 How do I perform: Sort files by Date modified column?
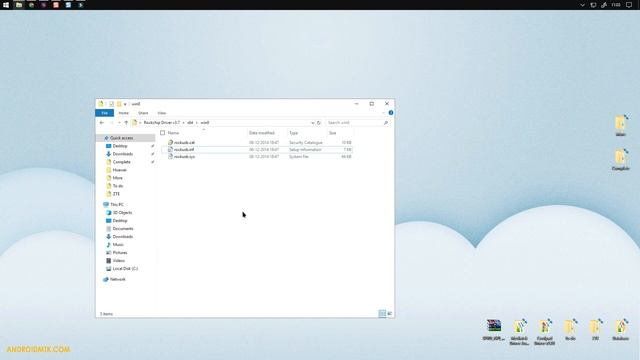[262, 133]
